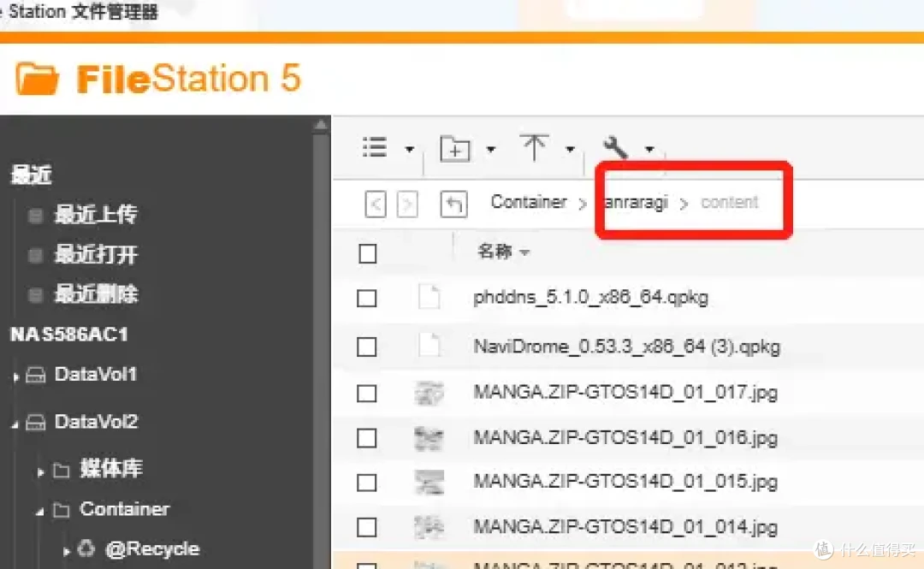Click the go to parent folder icon
The width and height of the screenshot is (924, 569).
[x=453, y=204]
